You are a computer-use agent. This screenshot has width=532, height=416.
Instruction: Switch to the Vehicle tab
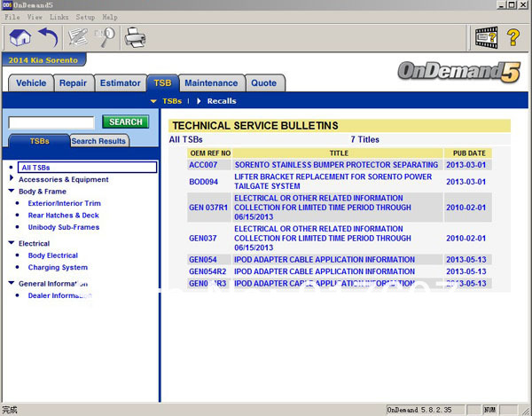31,83
